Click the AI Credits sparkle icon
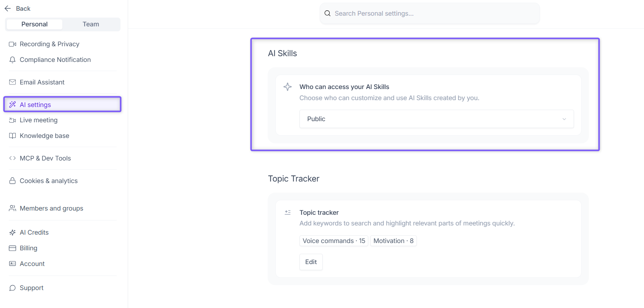 point(12,232)
